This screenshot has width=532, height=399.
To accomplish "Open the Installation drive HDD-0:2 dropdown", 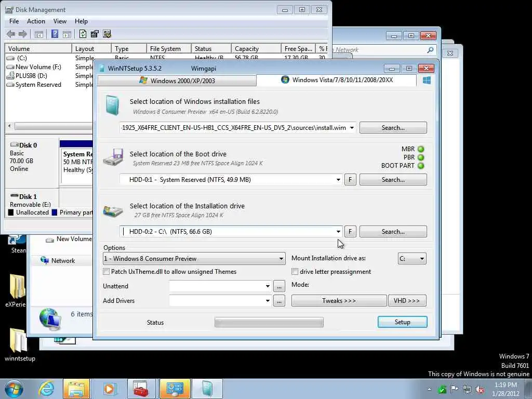I will 338,232.
